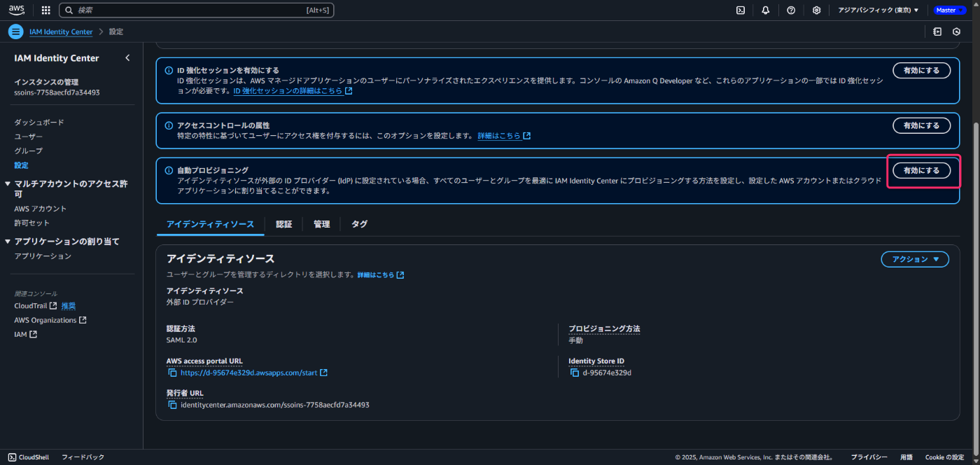Open the settings gear icon

coord(817,11)
